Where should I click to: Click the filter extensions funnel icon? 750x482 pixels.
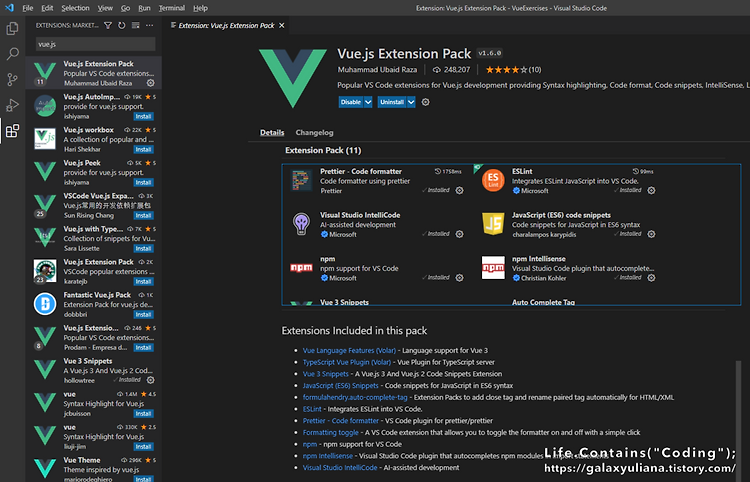108,25
